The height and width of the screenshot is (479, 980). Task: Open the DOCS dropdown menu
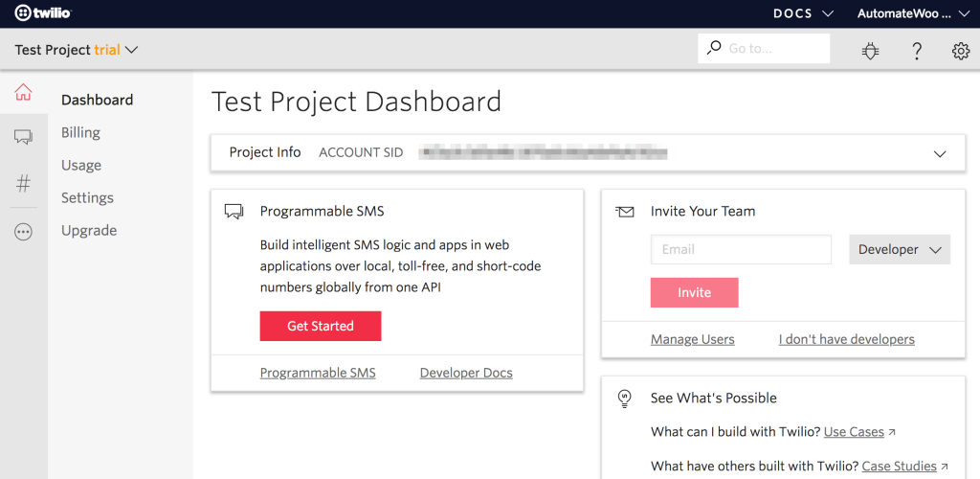tap(803, 13)
